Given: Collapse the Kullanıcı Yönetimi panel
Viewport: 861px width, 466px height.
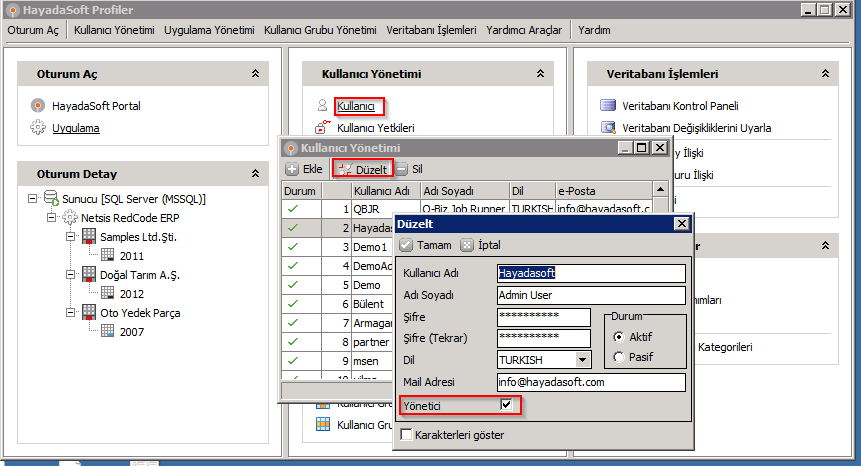Looking at the screenshot, I should (x=540, y=74).
